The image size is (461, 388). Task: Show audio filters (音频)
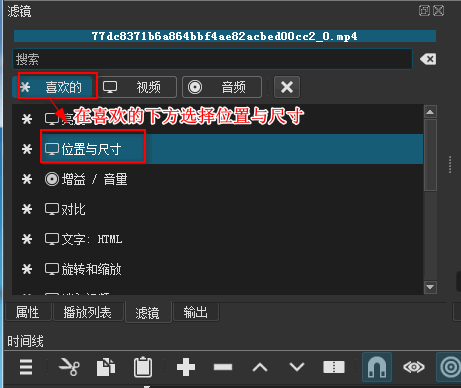pos(222,87)
